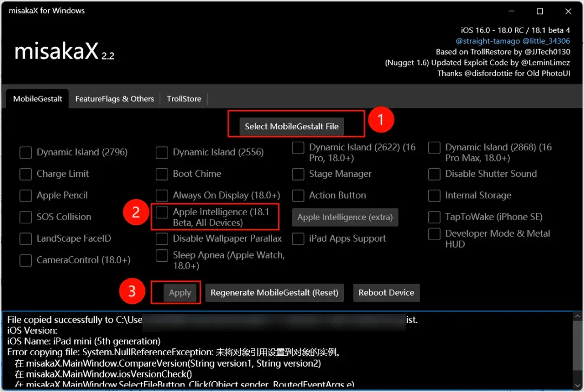Check the Stage Manager option
Screen dimensions: 584x392
(x=298, y=174)
